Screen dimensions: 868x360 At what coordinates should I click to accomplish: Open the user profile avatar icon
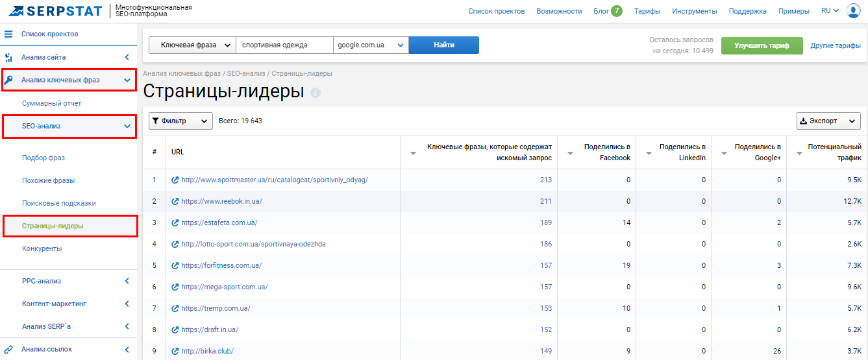[853, 11]
